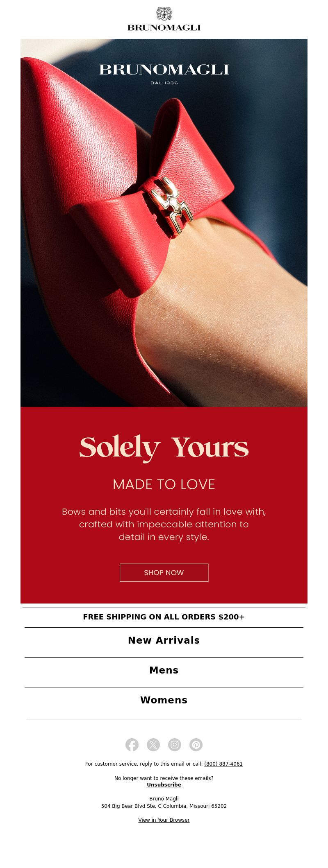
Task: Click the white BRUNOMAGLI DAL 1936 logo on photo
Action: pos(164,74)
